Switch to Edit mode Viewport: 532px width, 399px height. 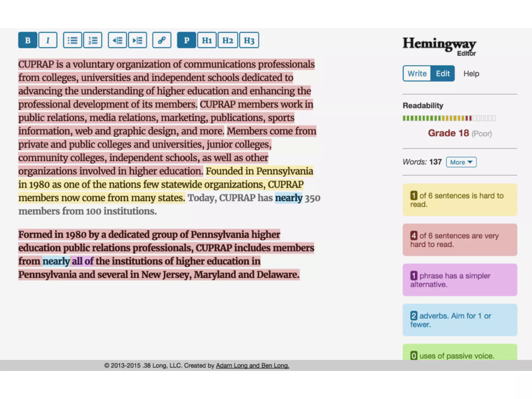pyautogui.click(x=443, y=74)
